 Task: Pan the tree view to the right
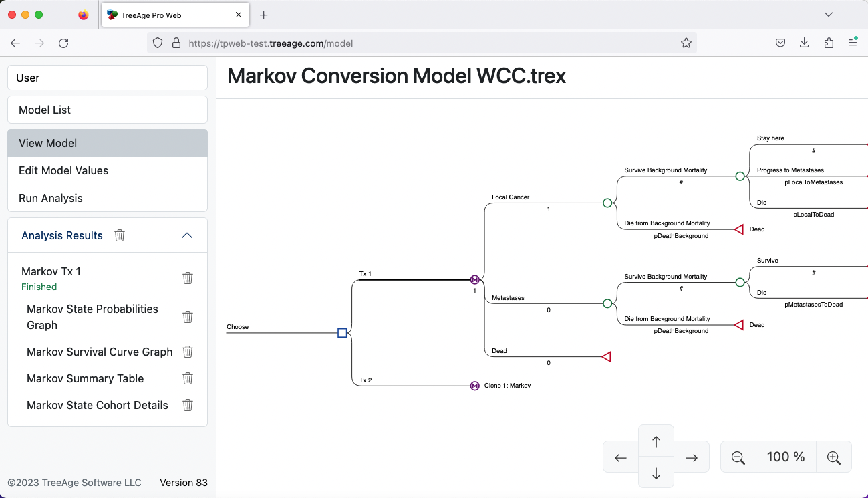692,457
